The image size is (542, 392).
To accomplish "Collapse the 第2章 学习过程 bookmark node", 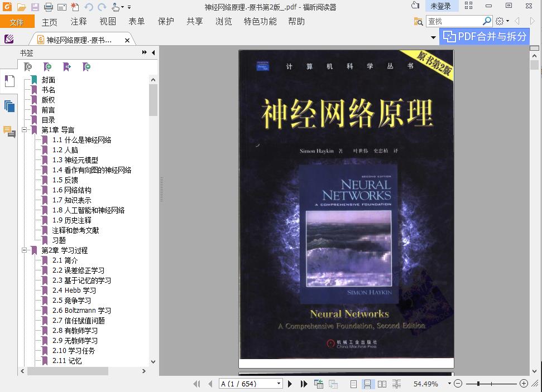I will [24, 250].
